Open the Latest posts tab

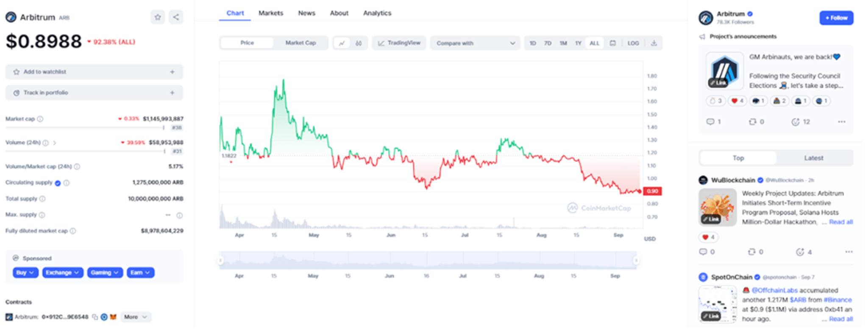[813, 158]
